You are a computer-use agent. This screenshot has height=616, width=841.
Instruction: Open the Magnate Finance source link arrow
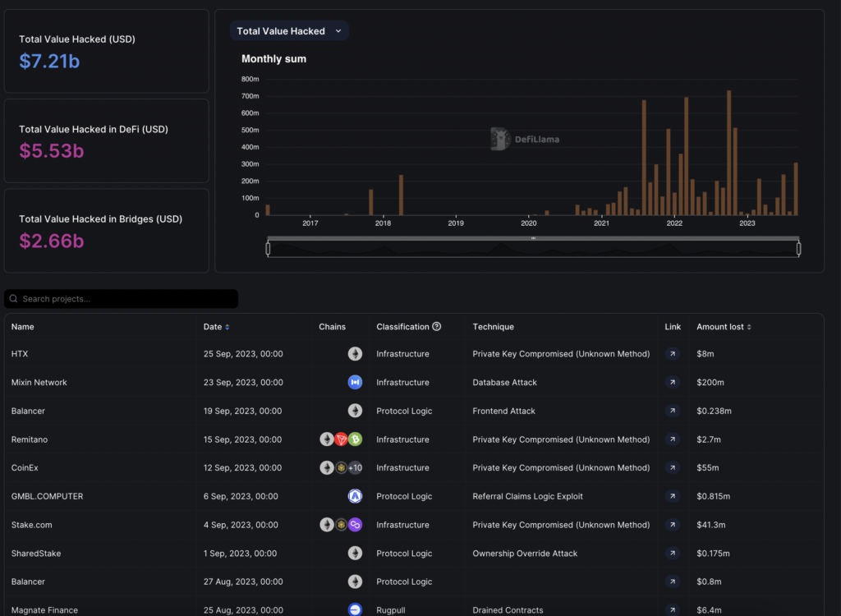[x=672, y=609]
